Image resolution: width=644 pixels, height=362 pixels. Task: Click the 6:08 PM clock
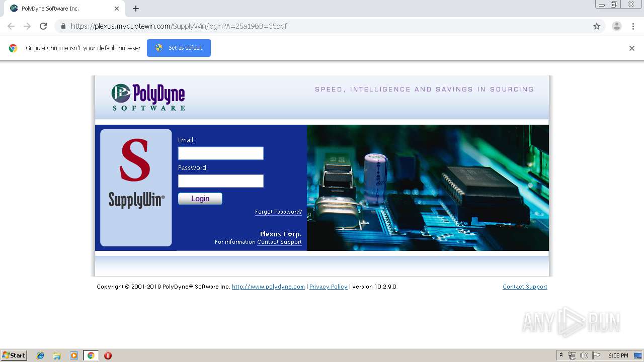(x=618, y=355)
